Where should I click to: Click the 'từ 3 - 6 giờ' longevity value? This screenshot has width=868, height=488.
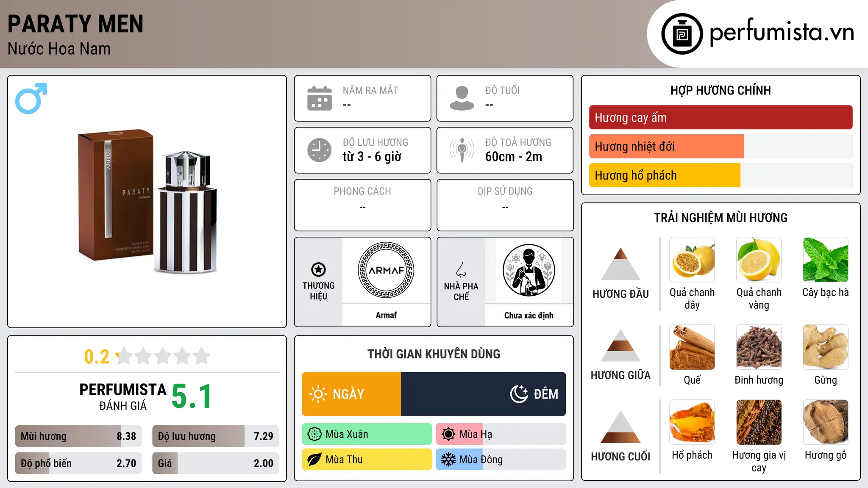[372, 157]
